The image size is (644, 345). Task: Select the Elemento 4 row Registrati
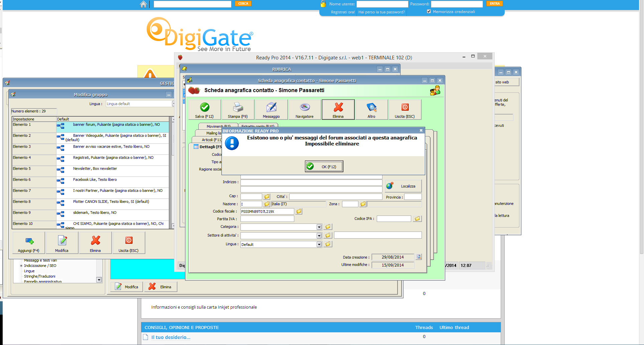pos(91,160)
